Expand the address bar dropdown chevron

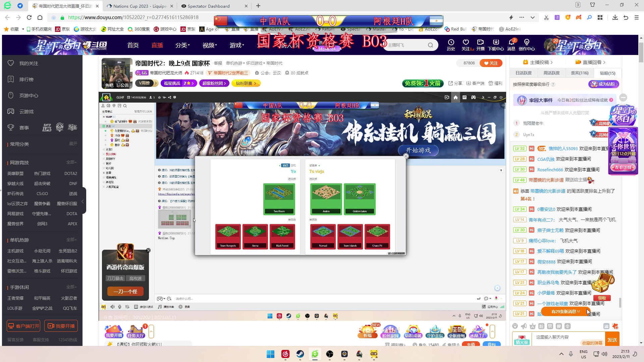pos(532,17)
